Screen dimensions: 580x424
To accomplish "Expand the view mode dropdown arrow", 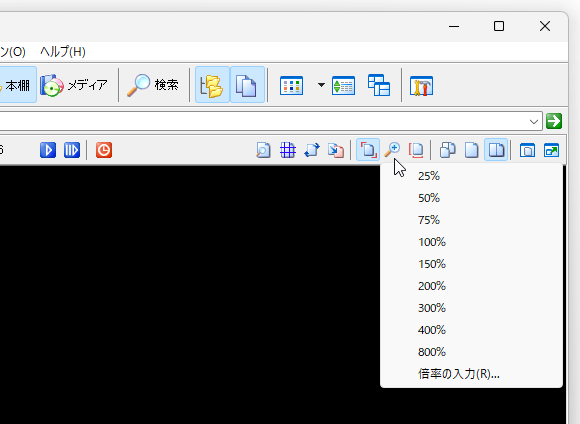I will (x=321, y=85).
